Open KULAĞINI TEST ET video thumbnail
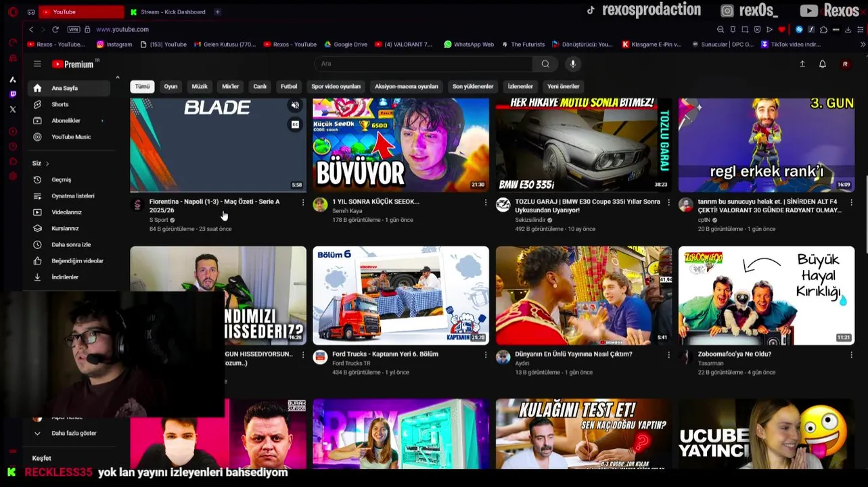868x487 pixels. (x=584, y=434)
